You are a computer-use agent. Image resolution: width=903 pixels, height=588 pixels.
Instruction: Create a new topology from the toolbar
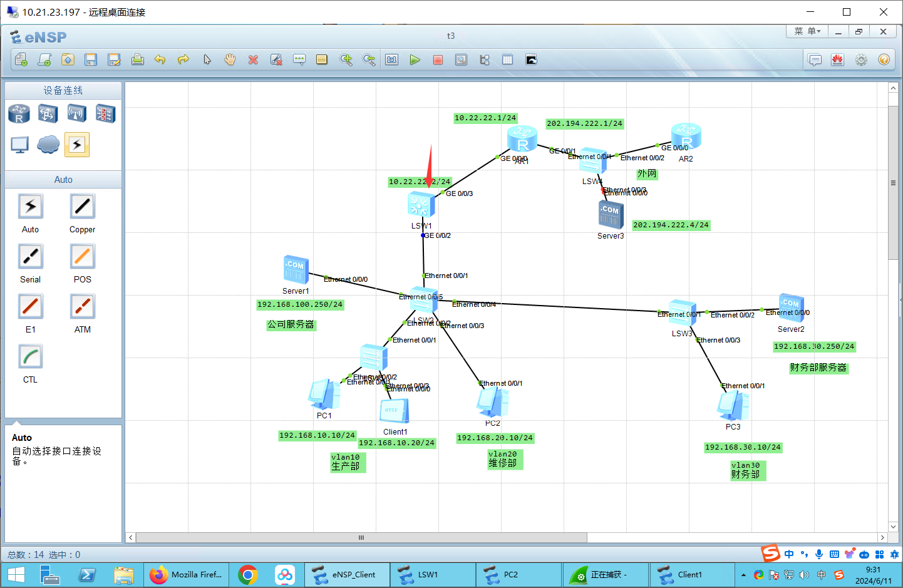[21, 59]
